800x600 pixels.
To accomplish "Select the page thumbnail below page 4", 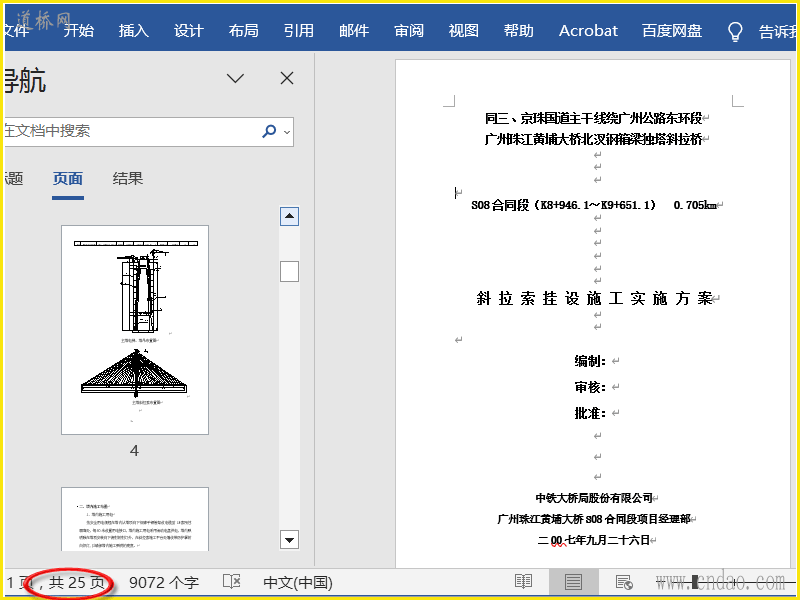I will pyautogui.click(x=135, y=519).
